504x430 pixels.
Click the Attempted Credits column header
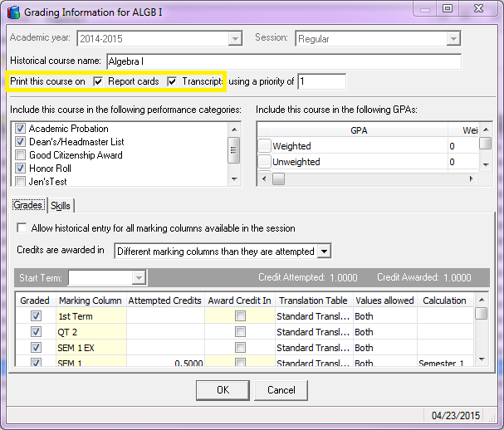click(165, 301)
